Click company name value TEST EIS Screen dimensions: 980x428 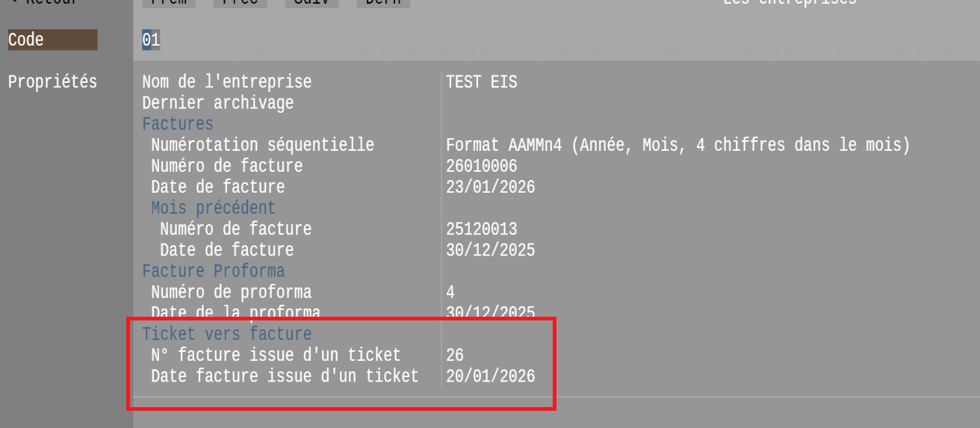[481, 81]
